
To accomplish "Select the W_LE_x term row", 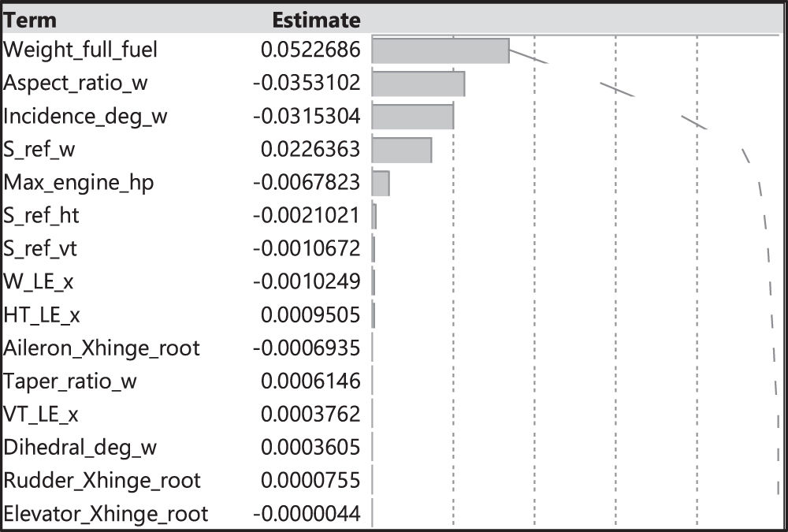I will [39, 282].
